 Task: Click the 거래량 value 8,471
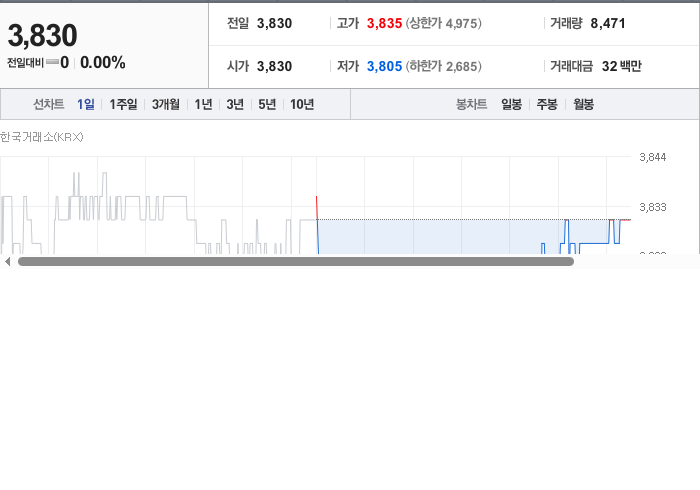[x=608, y=23]
